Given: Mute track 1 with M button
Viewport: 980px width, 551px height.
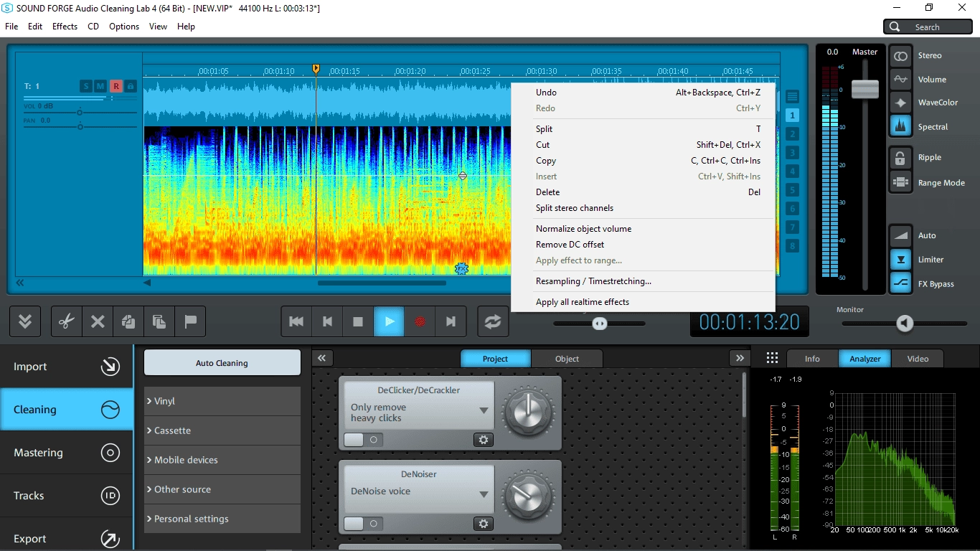Looking at the screenshot, I should point(100,86).
